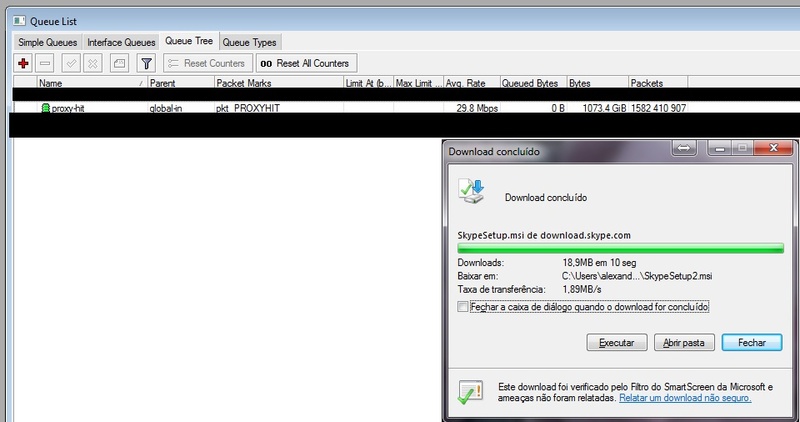This screenshot has width=800, height=422.
Task: Click the pkt_PROXYHIT packet mark cell
Action: click(x=248, y=108)
